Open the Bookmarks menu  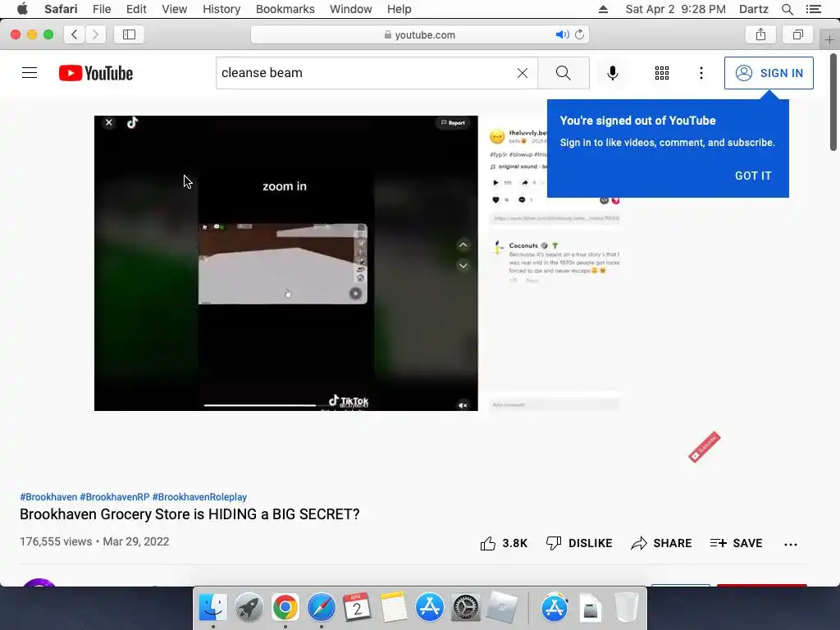point(285,9)
